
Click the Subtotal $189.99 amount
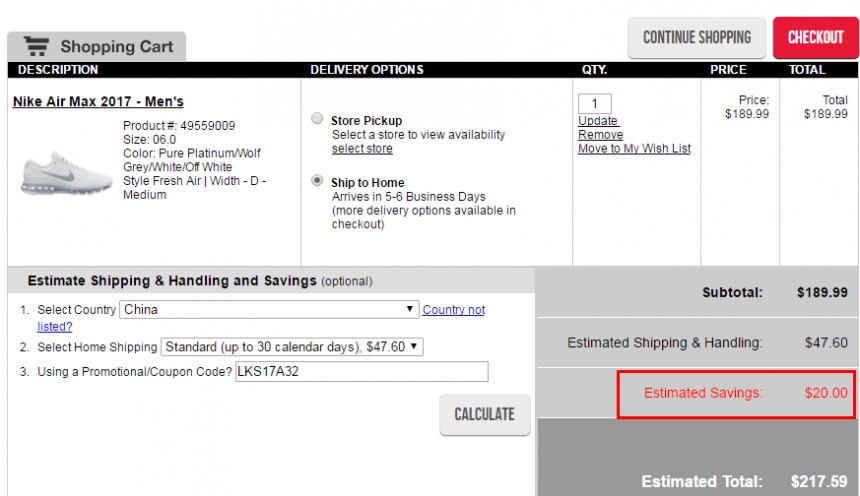[x=822, y=292]
